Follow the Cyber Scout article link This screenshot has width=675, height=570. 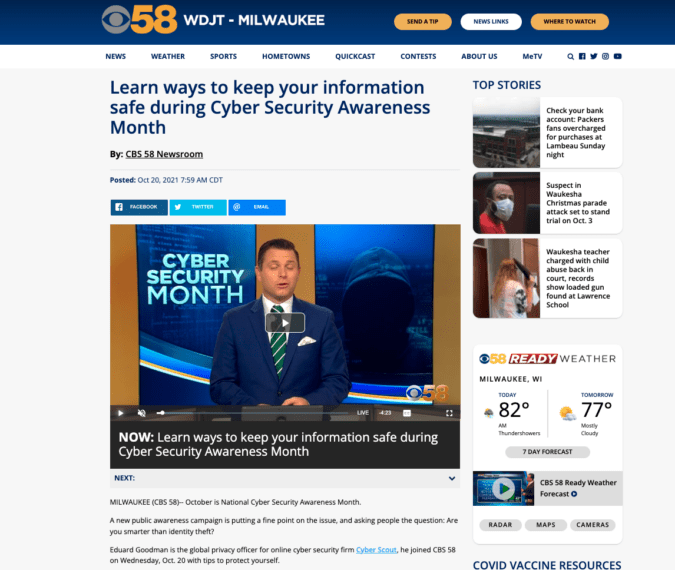(376, 550)
